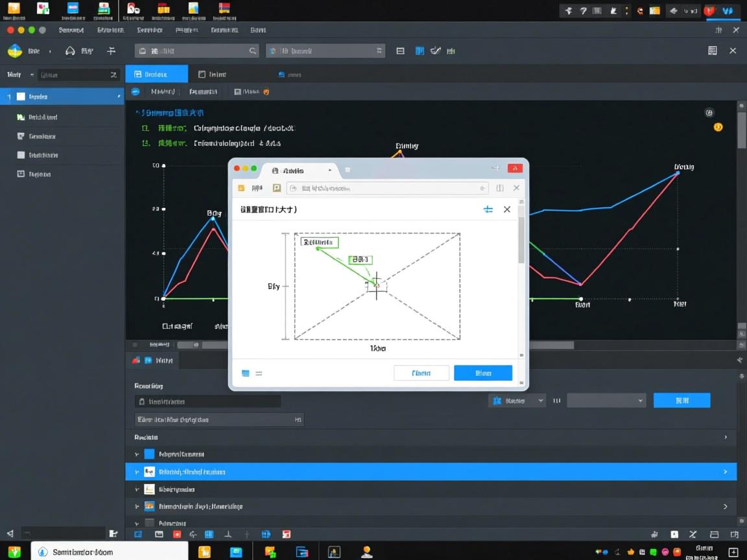This screenshot has width=747, height=560.
Task: Open the dropdown with blue icon in bottom panel
Action: click(517, 401)
